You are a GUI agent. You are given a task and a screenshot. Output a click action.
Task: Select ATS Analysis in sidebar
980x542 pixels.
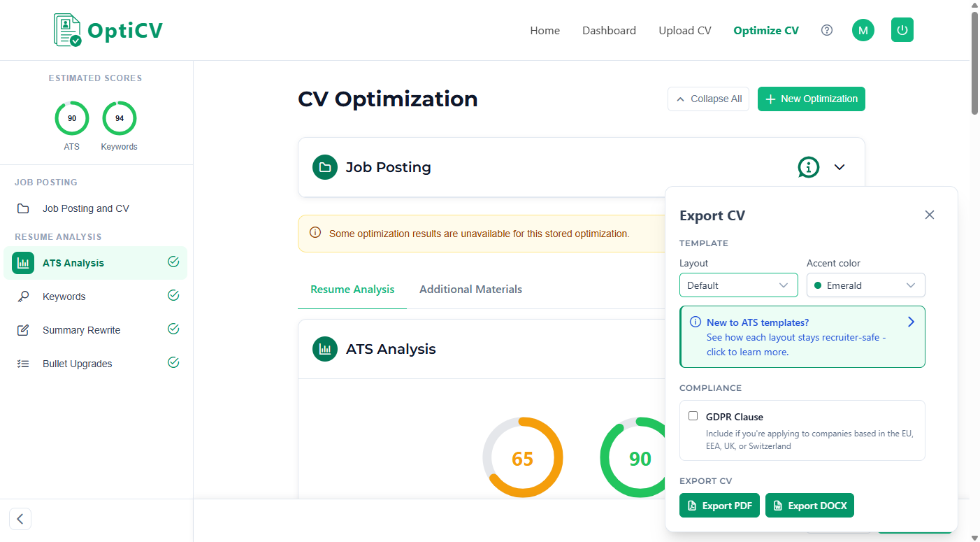pos(95,263)
